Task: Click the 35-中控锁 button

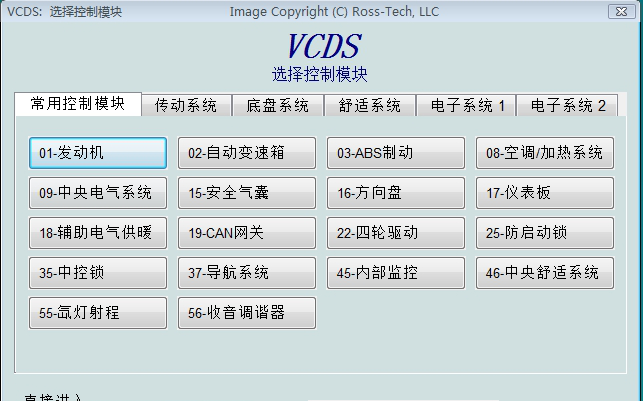Action: (98, 273)
